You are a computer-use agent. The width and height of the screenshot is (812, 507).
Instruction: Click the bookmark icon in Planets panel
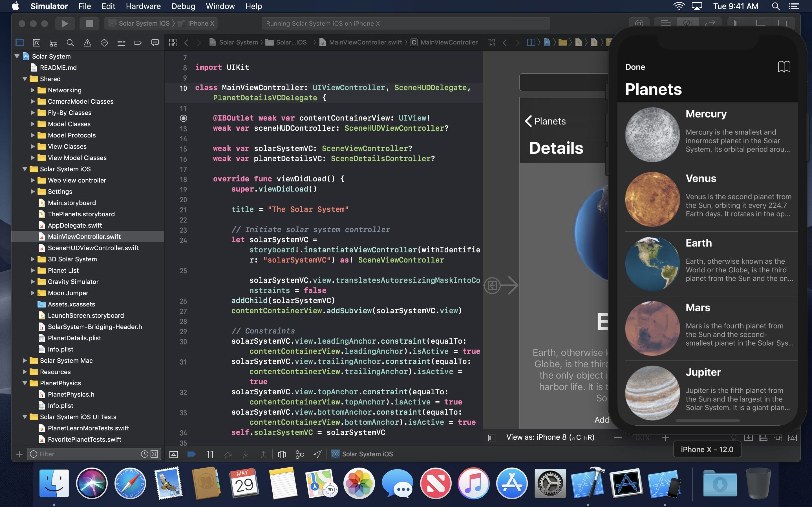coord(784,66)
